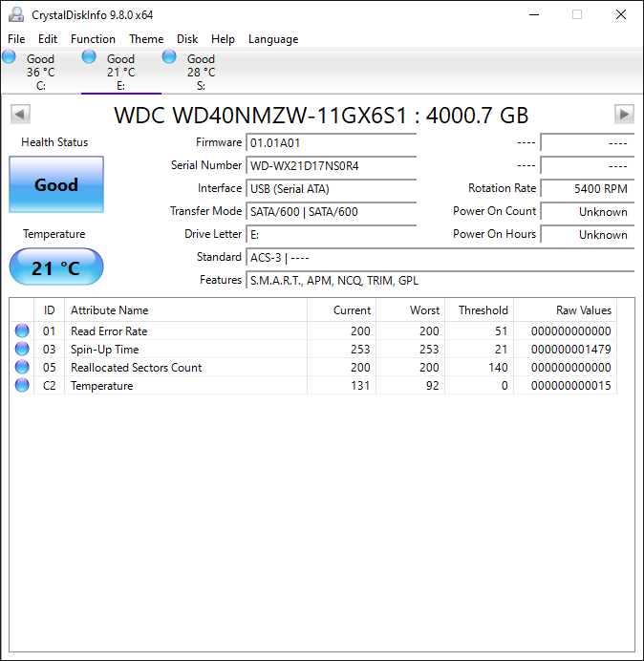Click the Standard field ACS-3

[440, 257]
